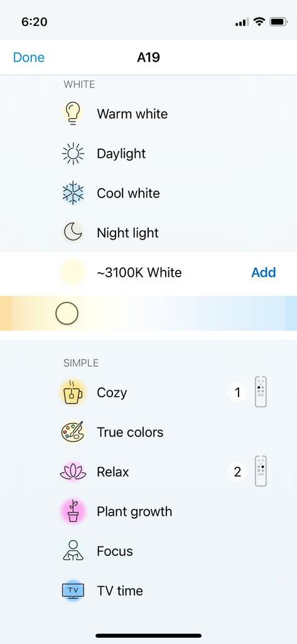297x644 pixels.
Task: Choose the True colors palette icon
Action: (73, 432)
